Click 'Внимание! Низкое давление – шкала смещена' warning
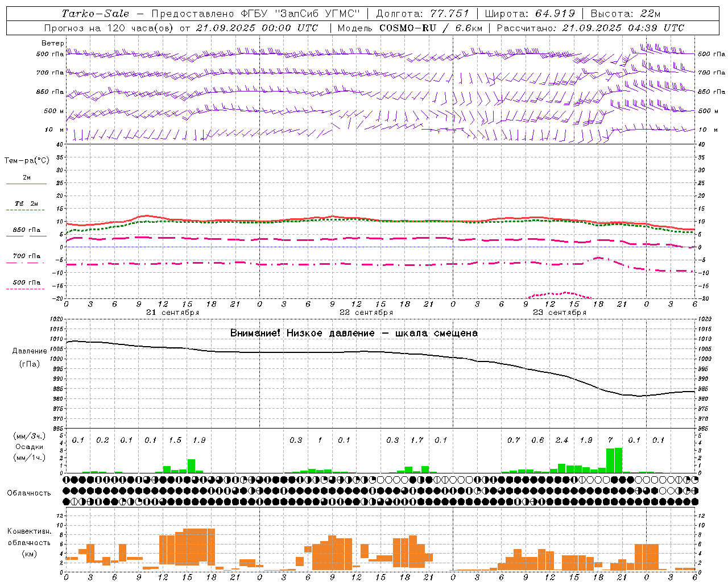 354,333
